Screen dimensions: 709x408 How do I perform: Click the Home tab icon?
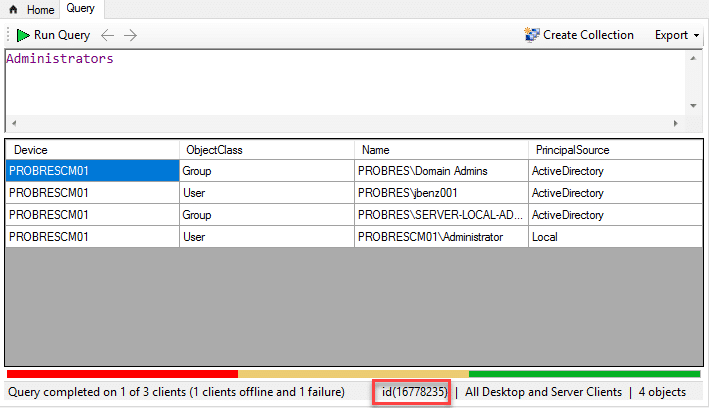point(13,9)
